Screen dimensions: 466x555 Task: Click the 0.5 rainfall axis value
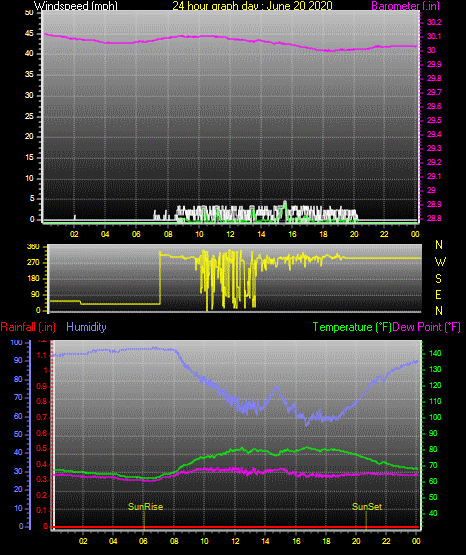(x=41, y=448)
